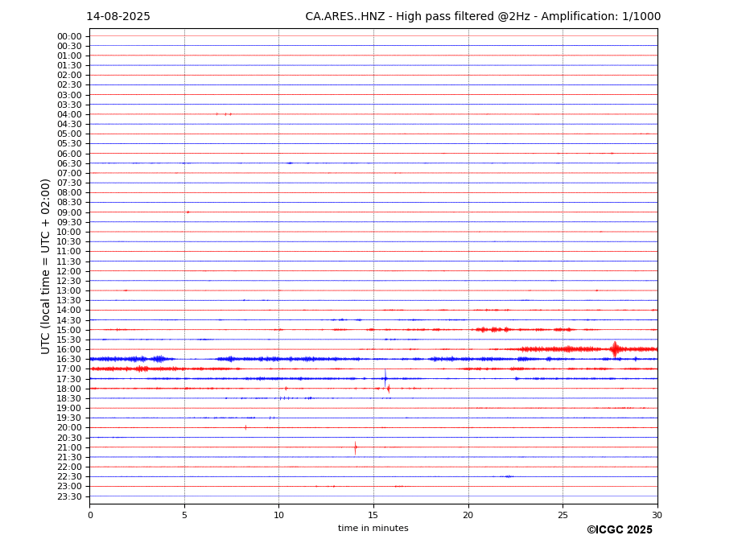Click the 22:30 time row label

tap(69, 477)
